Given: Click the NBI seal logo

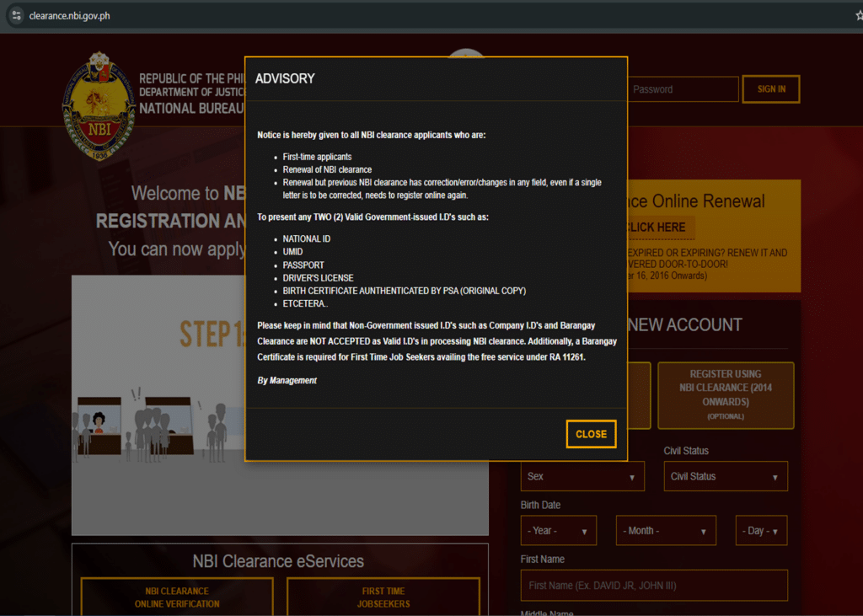Looking at the screenshot, I should point(99,105).
